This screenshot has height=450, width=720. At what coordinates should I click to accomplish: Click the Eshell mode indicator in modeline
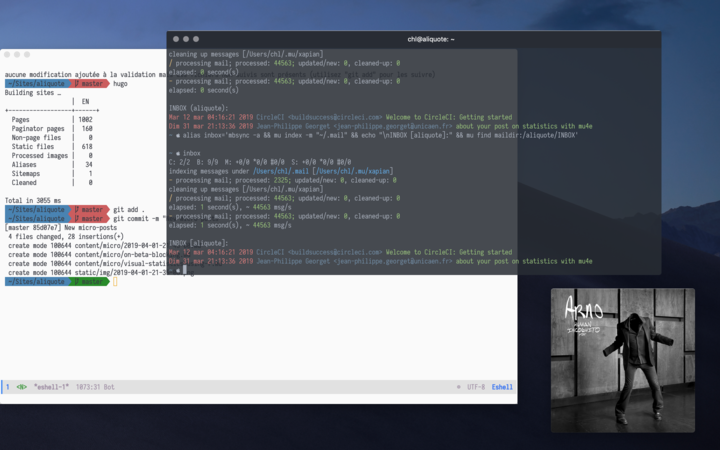pos(501,387)
